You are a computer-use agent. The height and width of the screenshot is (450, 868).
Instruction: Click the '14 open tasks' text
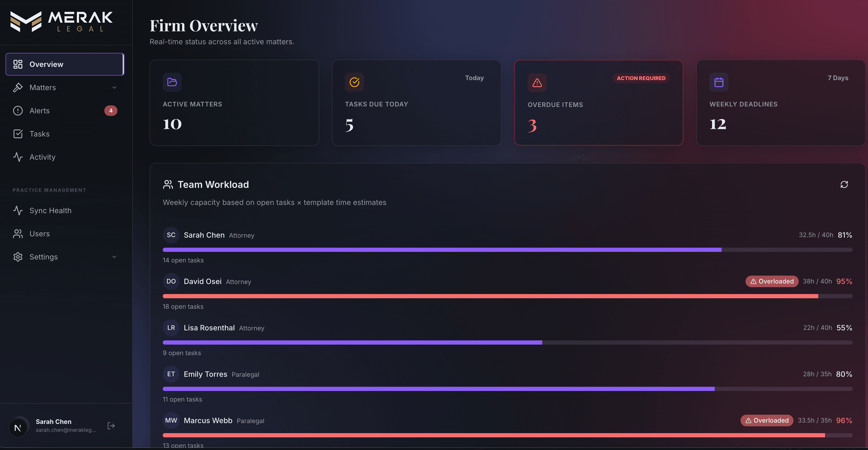(x=183, y=260)
